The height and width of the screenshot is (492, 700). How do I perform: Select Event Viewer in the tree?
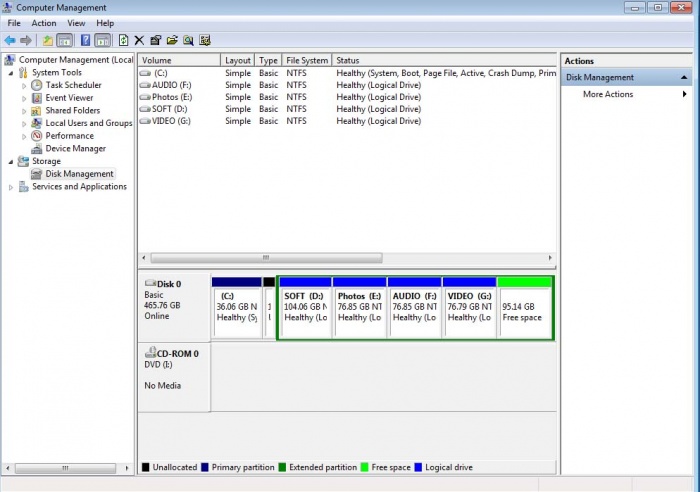click(69, 98)
